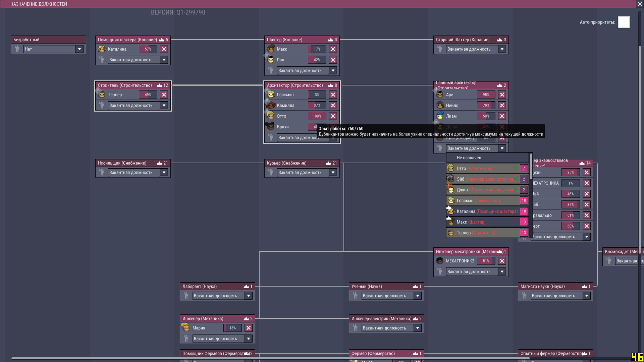Remove Каталина from Помощник шахтера role

(x=164, y=49)
